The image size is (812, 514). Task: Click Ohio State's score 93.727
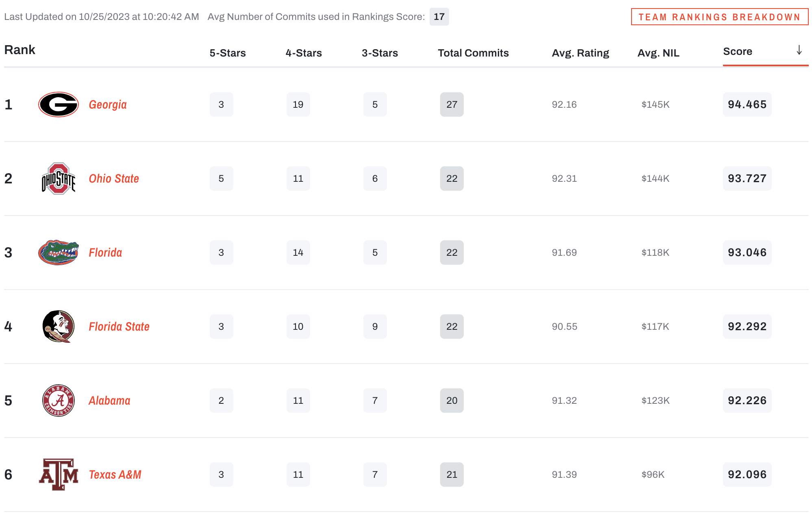pyautogui.click(x=747, y=179)
